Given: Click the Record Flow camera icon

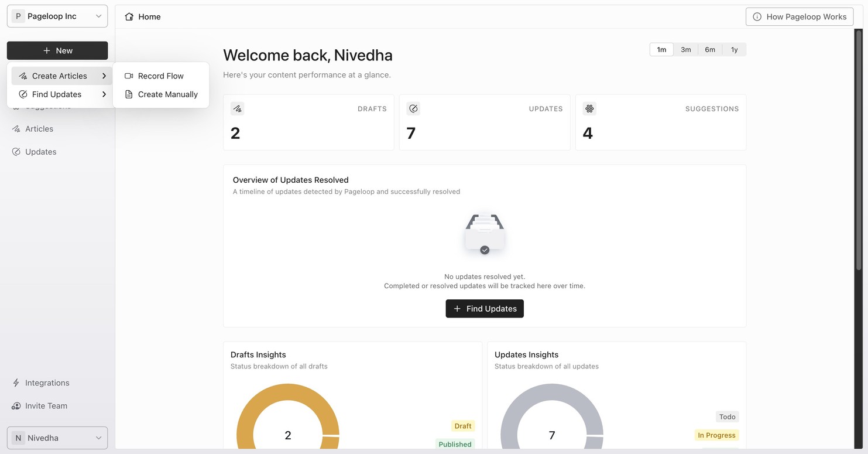Looking at the screenshot, I should tap(129, 76).
